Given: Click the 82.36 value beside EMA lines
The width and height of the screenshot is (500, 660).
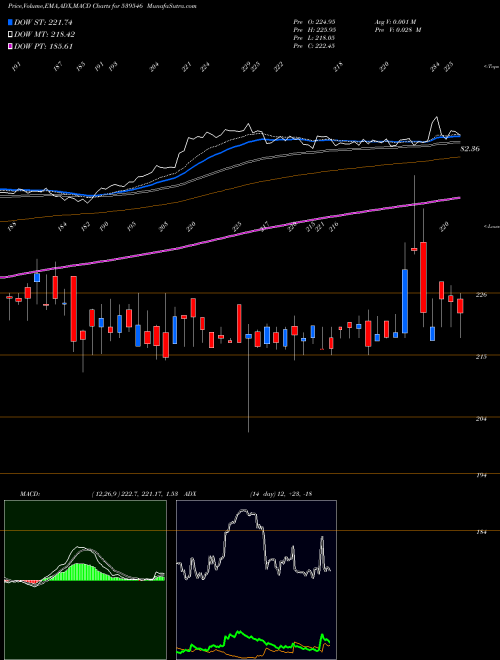Looking at the screenshot, I should (470, 149).
